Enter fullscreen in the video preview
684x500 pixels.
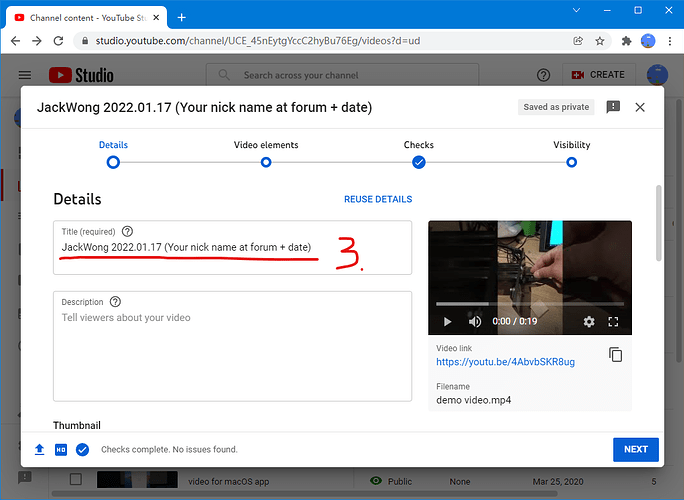click(613, 322)
